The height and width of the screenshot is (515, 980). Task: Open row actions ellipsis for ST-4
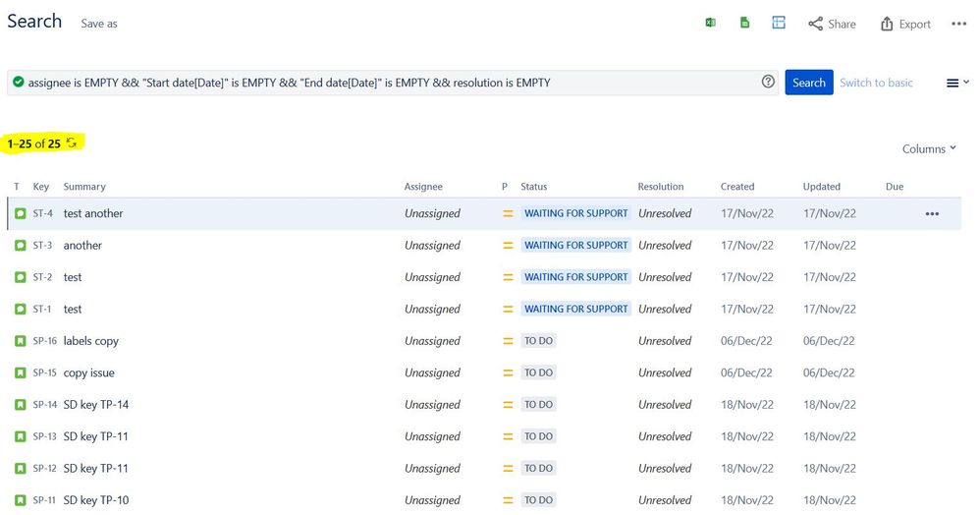pyautogui.click(x=931, y=213)
